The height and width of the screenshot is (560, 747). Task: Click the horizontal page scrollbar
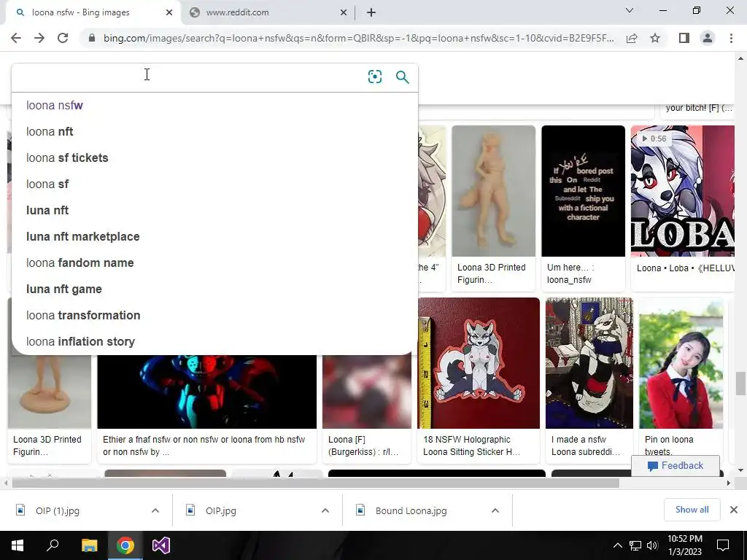click(x=315, y=483)
